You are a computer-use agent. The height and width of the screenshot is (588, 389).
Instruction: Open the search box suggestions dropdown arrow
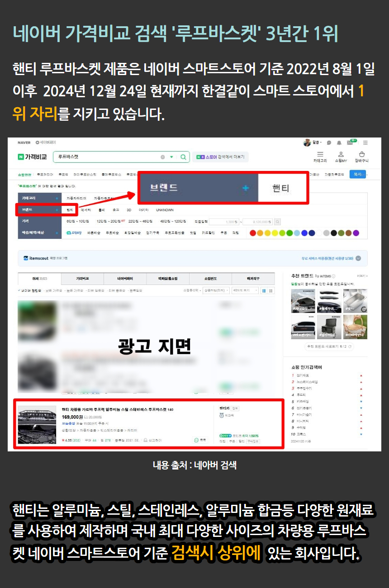click(x=171, y=157)
